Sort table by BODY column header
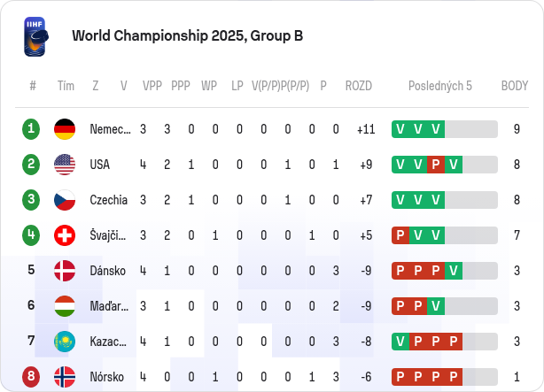The image size is (544, 392). [515, 86]
